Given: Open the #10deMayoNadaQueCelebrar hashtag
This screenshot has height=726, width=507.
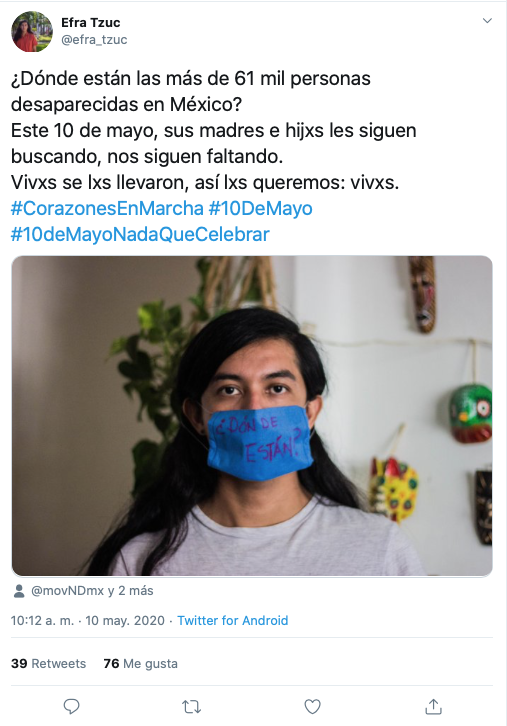Looking at the screenshot, I should click(140, 234).
